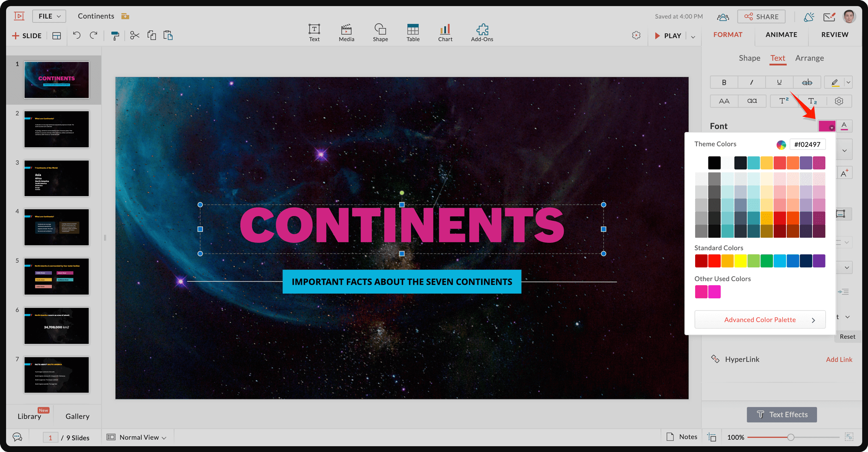Click the undo arrow

pyautogui.click(x=77, y=35)
